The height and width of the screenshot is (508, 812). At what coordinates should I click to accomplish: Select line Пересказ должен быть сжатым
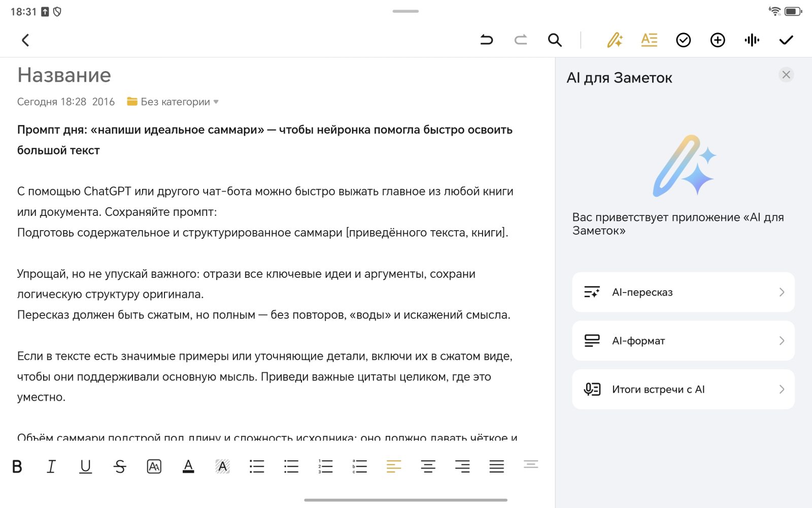(x=264, y=315)
